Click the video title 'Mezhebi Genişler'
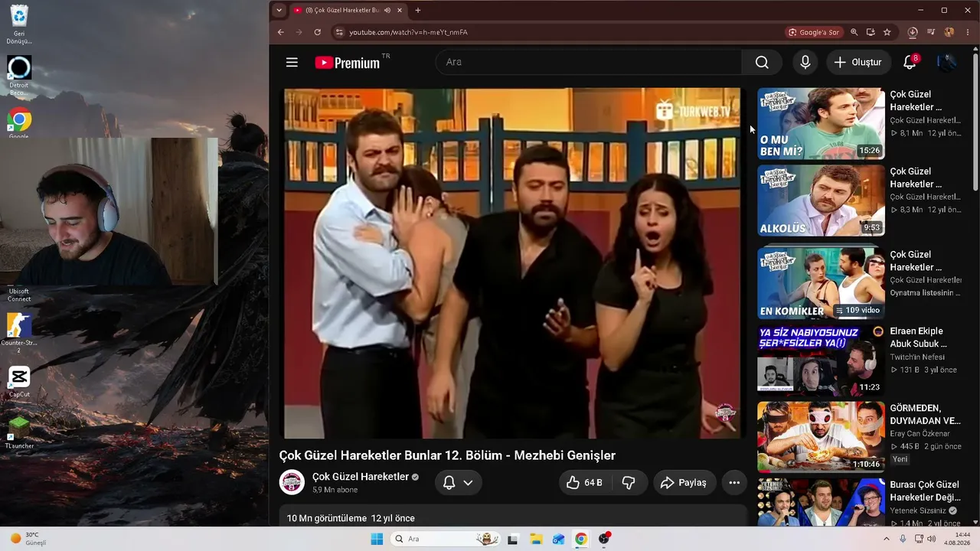Viewport: 980px width, 551px height. [x=447, y=455]
